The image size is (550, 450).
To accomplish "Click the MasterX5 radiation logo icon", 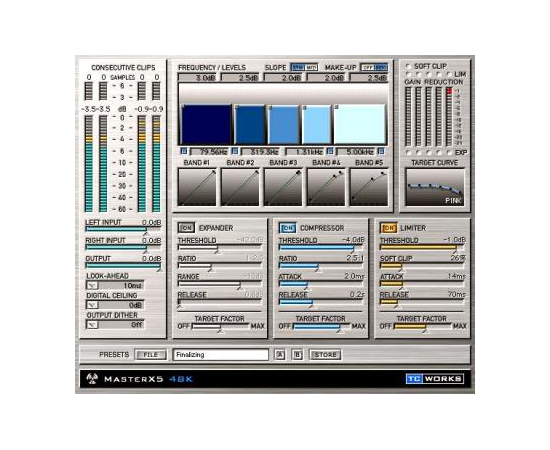I will tap(92, 378).
